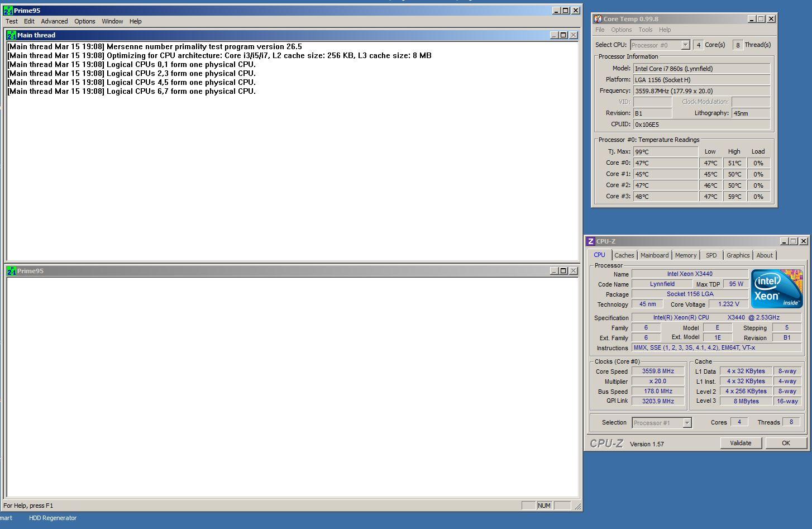Screen dimensions: 812x529
Task: Click the Main thread window icon
Action: click(x=12, y=35)
